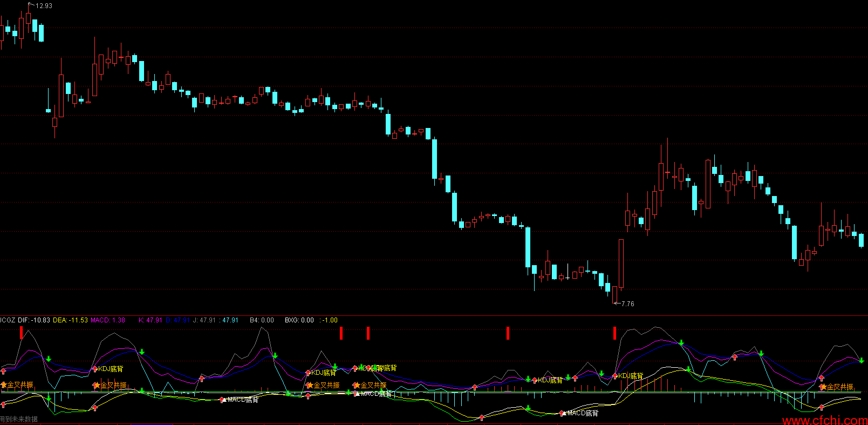
Task: Click the 用到未来数据 notice text
Action: (x=19, y=419)
